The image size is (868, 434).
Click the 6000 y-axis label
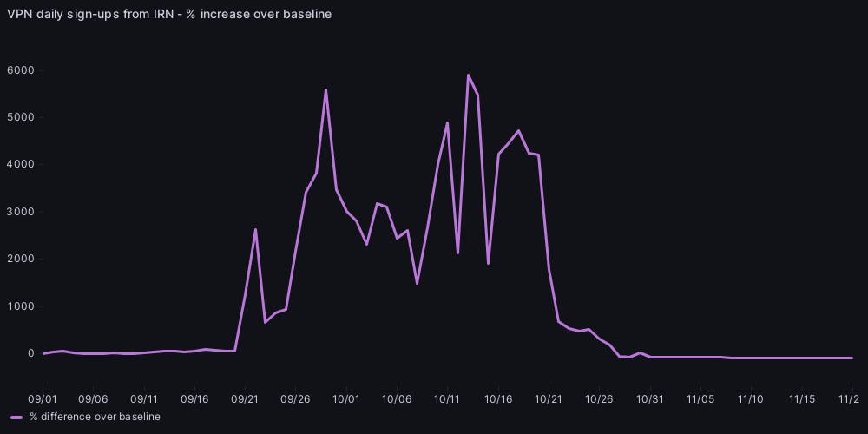[21, 70]
